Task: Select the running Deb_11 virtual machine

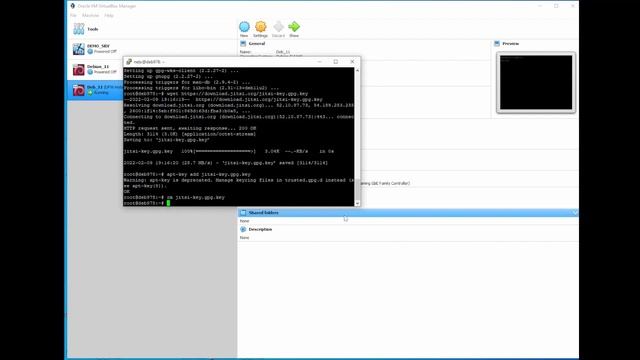Action: pos(96,90)
